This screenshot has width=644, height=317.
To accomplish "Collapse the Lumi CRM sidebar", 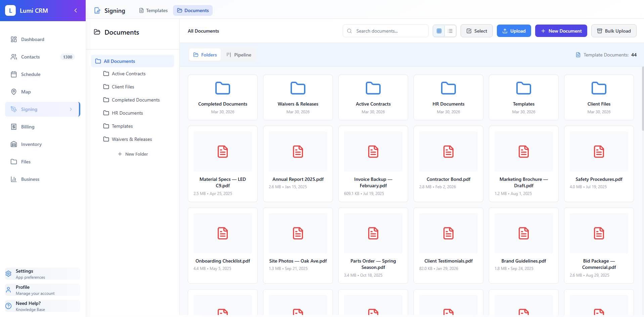I will click(76, 10).
